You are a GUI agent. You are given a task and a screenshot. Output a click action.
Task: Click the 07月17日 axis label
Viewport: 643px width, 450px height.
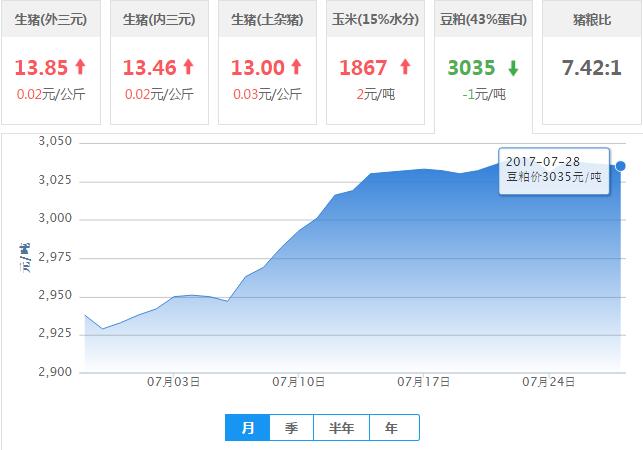pos(424,382)
